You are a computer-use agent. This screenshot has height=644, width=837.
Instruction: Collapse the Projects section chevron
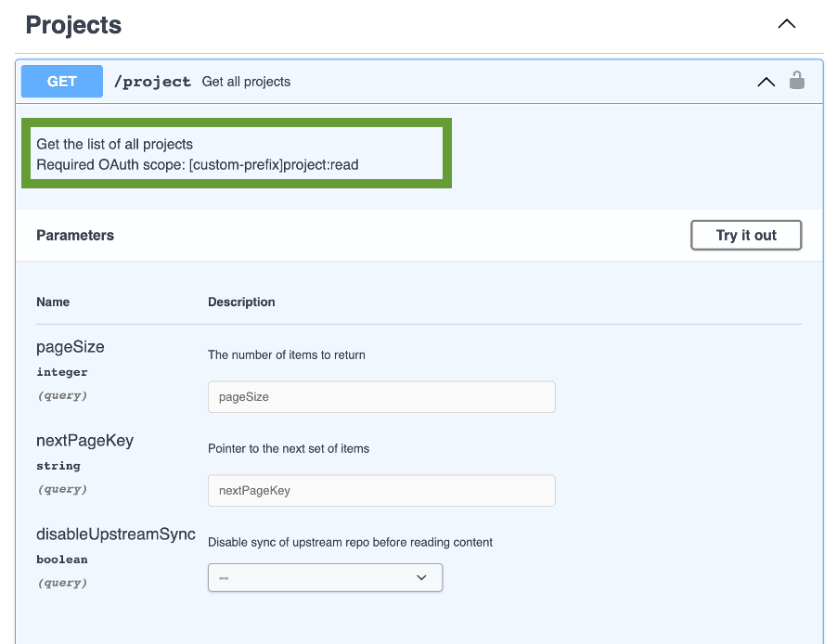pyautogui.click(x=786, y=24)
